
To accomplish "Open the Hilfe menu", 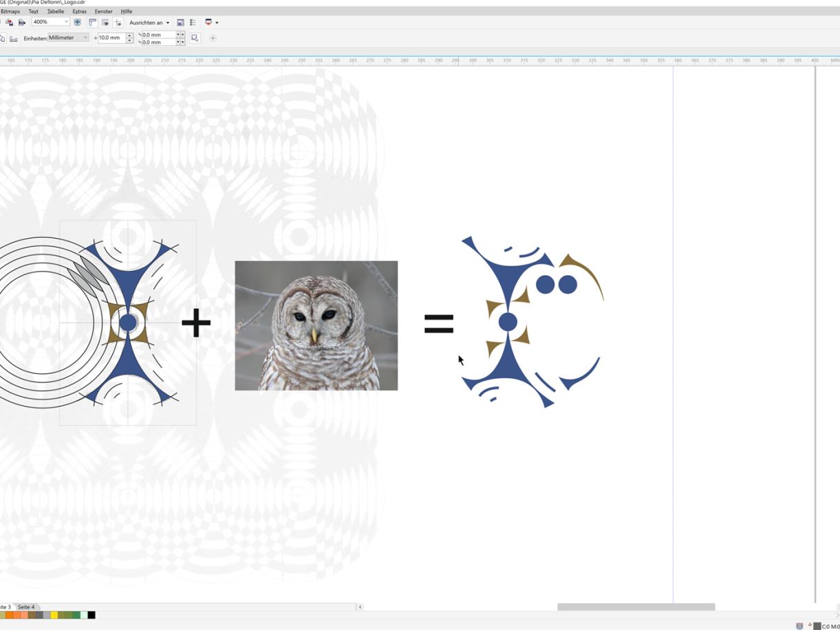I will tap(126, 12).
